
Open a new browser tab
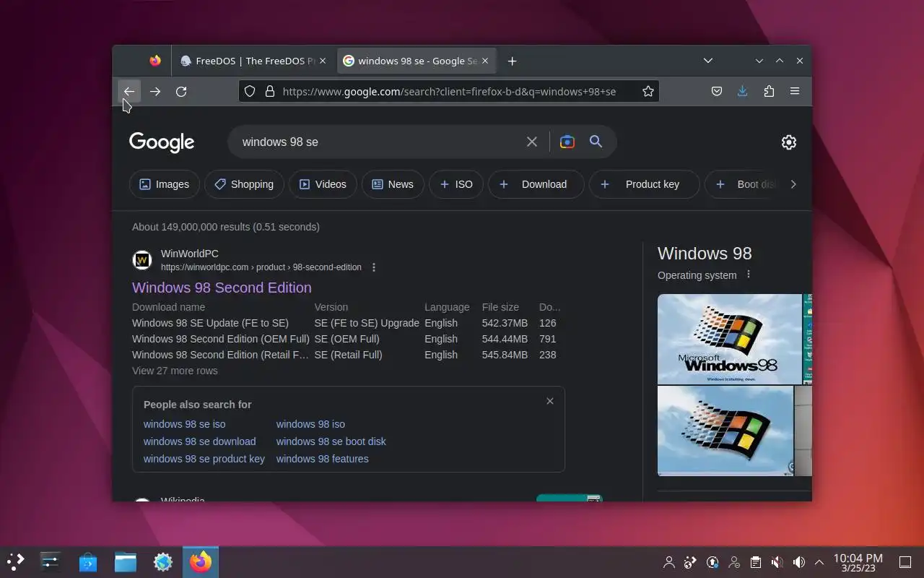click(512, 61)
